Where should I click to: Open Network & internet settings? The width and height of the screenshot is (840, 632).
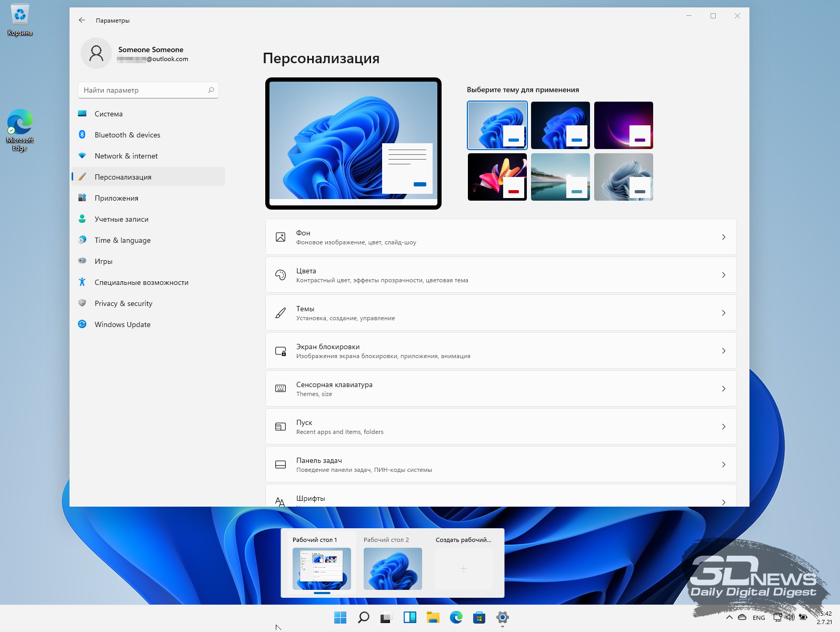click(148, 156)
